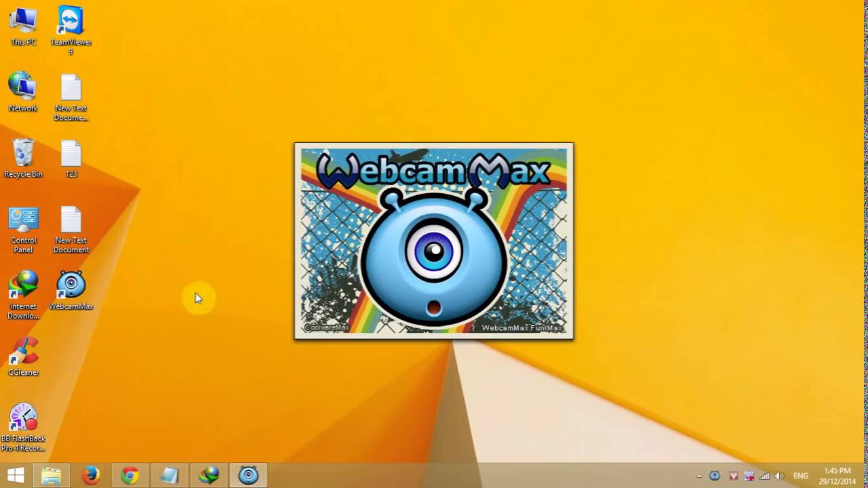
Task: Open BB FlashBack Pro 4 Recorder shortcut
Action: [x=23, y=427]
